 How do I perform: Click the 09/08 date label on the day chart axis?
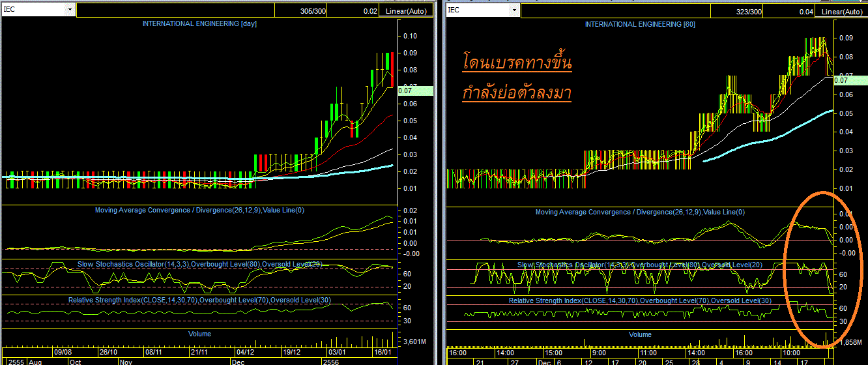click(x=62, y=352)
